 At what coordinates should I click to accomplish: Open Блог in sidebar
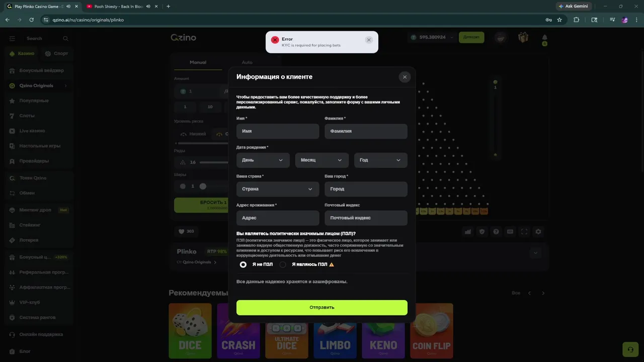[38, 351]
